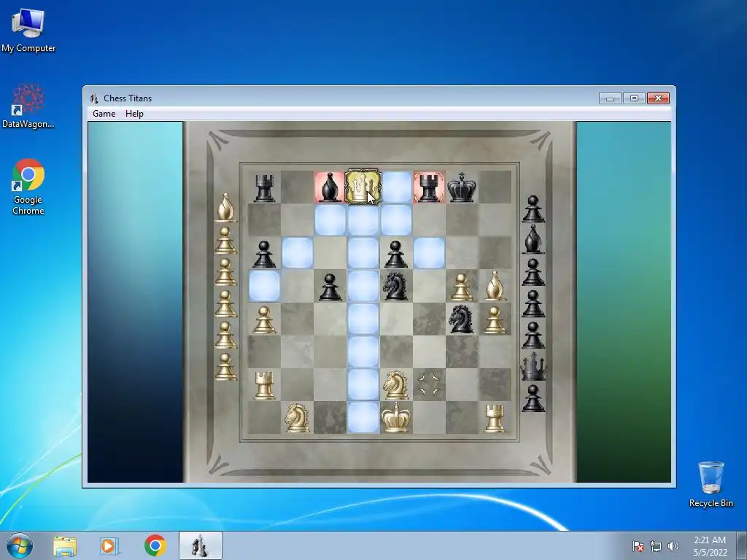Move queen to highlighted square a5

pos(264,286)
